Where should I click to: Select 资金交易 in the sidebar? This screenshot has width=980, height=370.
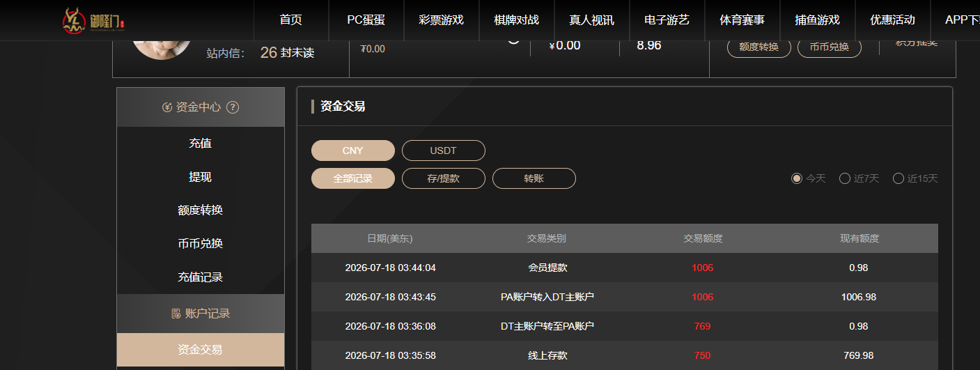coord(201,350)
